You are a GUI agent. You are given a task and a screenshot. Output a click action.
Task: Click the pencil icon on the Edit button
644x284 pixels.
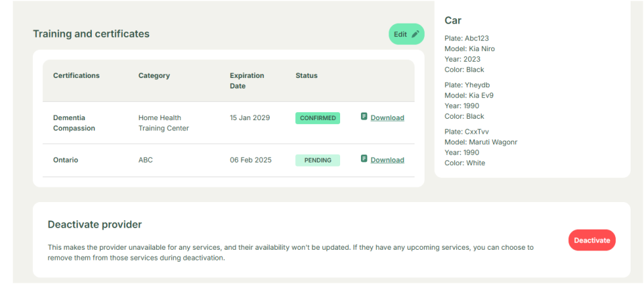[415, 34]
